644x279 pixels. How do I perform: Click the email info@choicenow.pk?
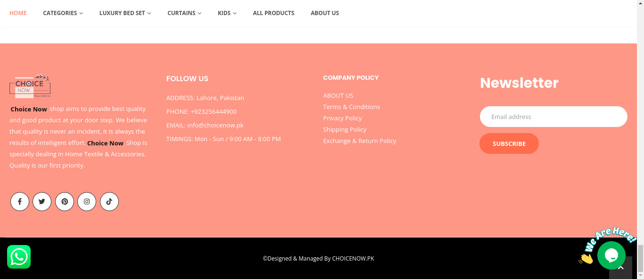point(215,125)
